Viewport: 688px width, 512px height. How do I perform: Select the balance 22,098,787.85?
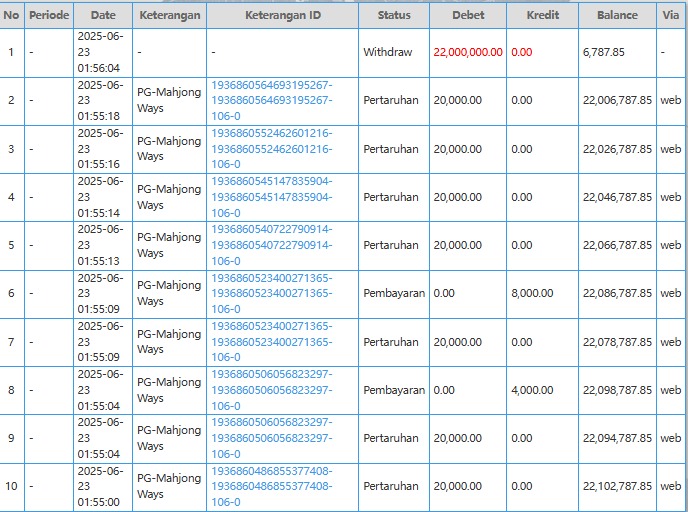[617, 390]
